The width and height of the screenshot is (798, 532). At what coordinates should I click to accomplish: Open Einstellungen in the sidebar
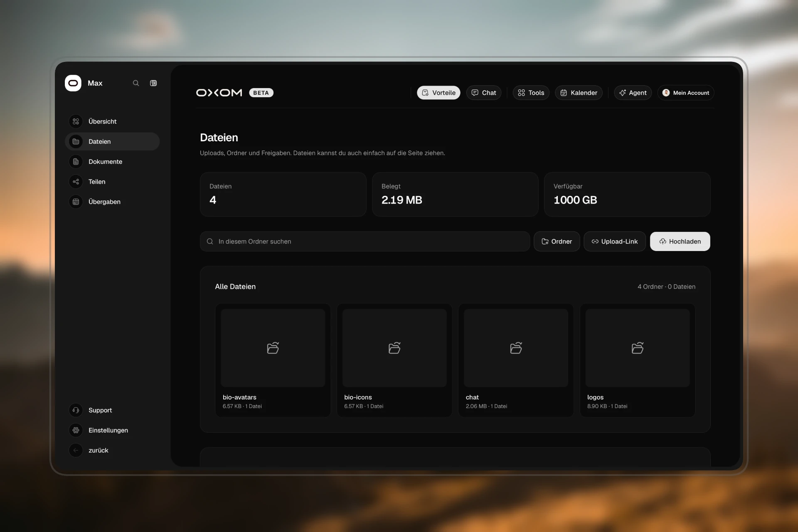(x=112, y=430)
